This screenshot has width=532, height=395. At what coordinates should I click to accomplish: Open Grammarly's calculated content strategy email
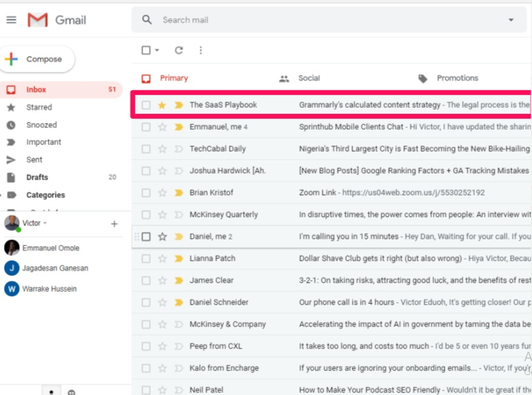(x=331, y=105)
